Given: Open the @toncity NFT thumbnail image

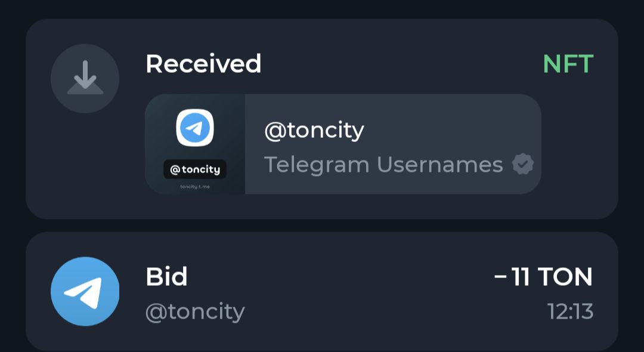Looking at the screenshot, I should click(195, 144).
